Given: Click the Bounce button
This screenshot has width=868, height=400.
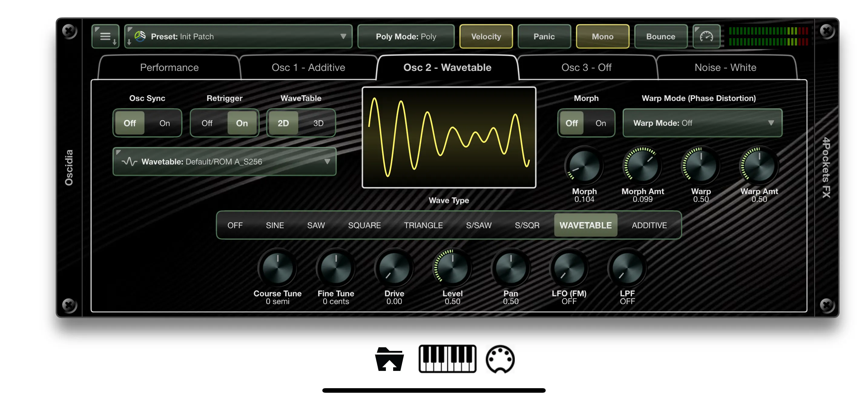Looking at the screenshot, I should [660, 36].
